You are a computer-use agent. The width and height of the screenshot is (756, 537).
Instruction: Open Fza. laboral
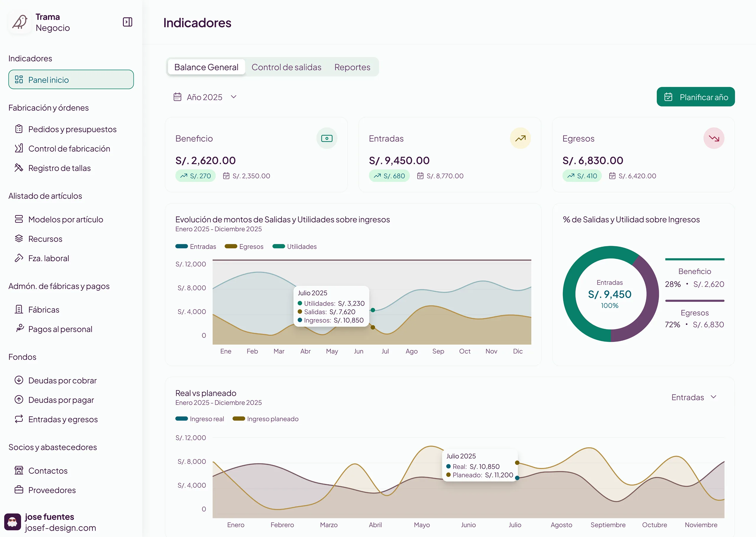42,258
